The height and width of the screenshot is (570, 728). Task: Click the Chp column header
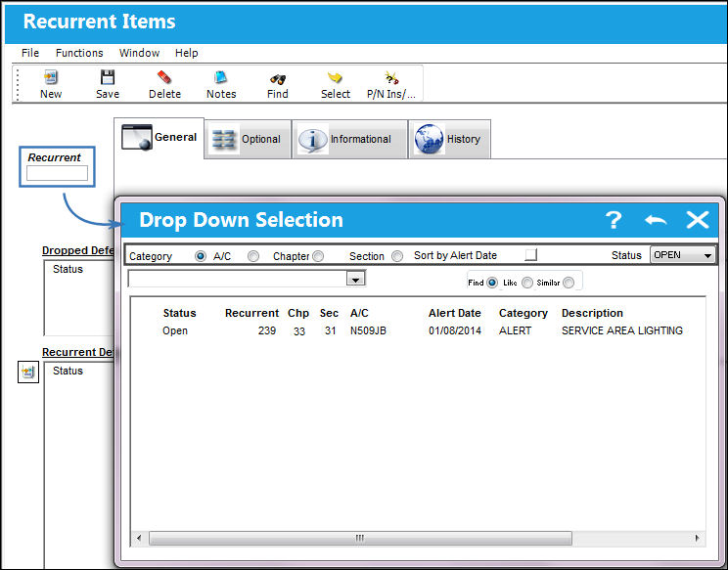coord(298,313)
